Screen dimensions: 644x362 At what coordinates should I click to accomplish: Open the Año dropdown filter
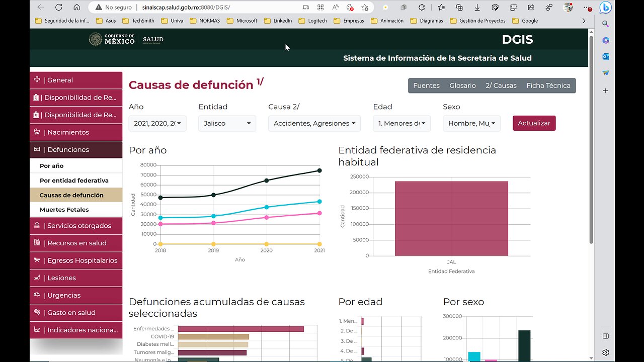[x=157, y=123]
